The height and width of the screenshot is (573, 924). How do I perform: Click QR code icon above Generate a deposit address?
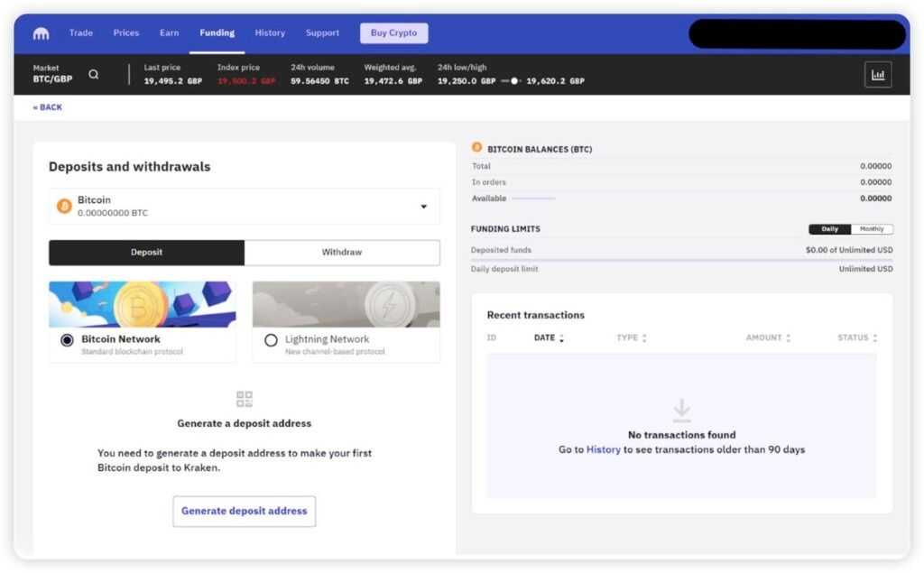point(244,399)
